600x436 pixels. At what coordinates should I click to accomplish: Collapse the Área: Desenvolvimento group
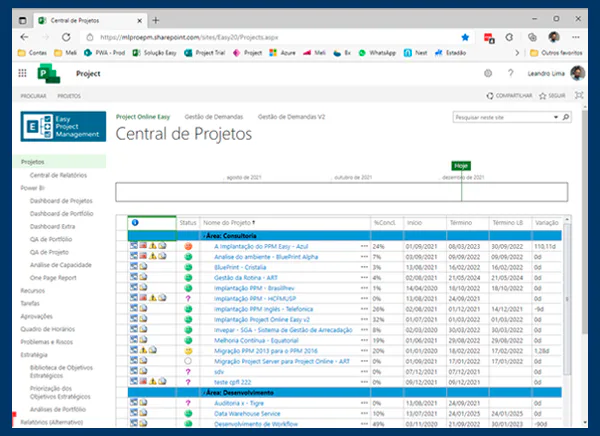pyautogui.click(x=204, y=393)
